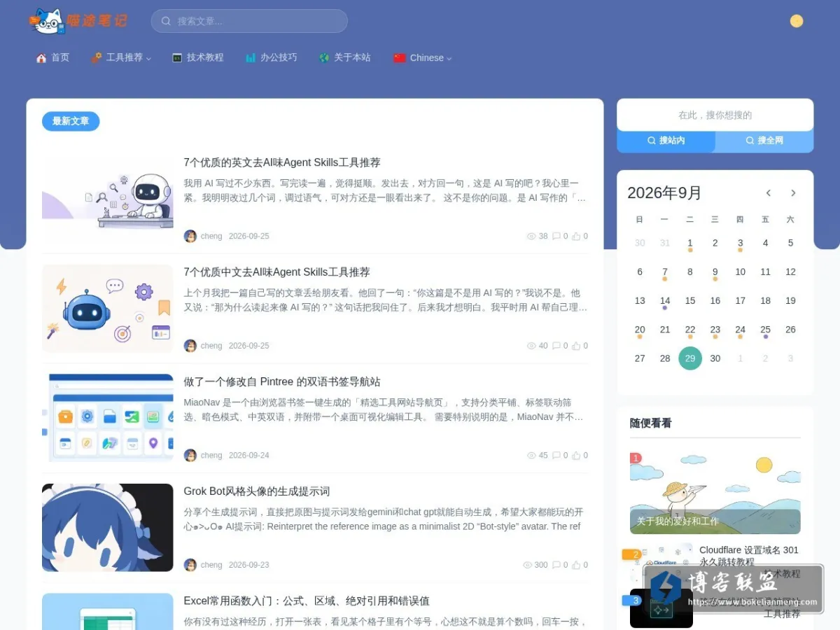The width and height of the screenshot is (840, 630).
Task: Click the views eye icon showing 300
Action: point(528,565)
